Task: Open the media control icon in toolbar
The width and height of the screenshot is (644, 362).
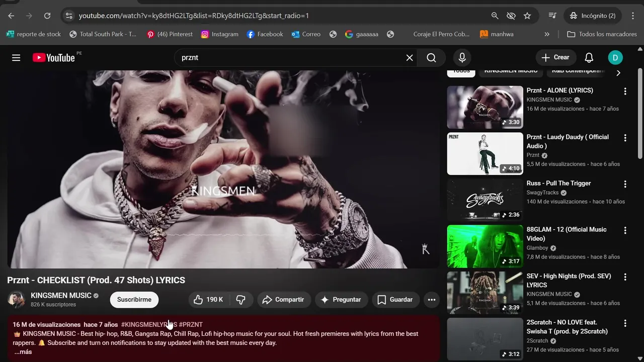Action: [x=552, y=16]
